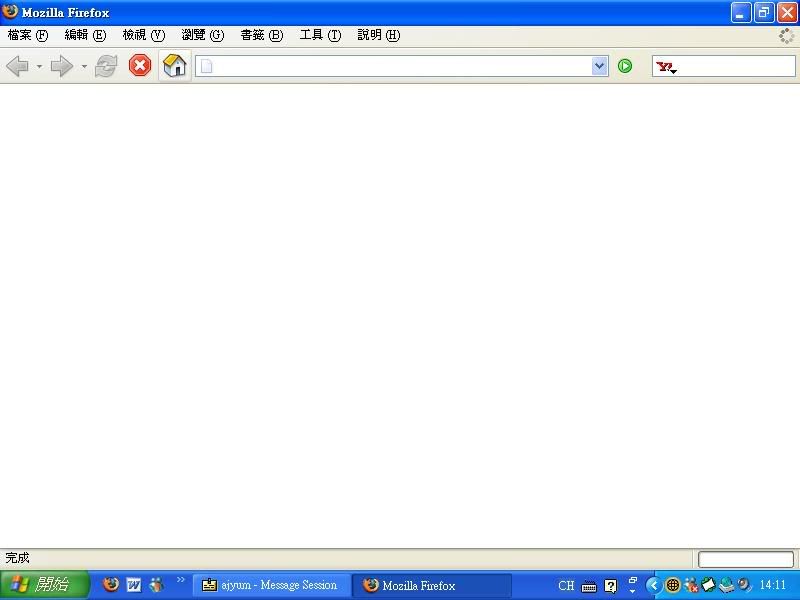The image size is (800, 600).
Task: Toggle the CH language bar indicator
Action: (566, 586)
